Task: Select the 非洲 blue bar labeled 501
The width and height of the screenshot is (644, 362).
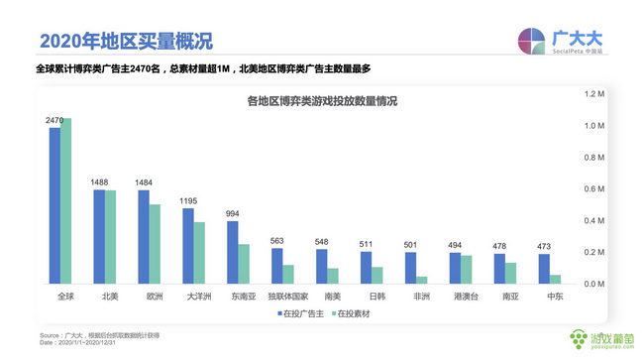Action: [x=411, y=268]
